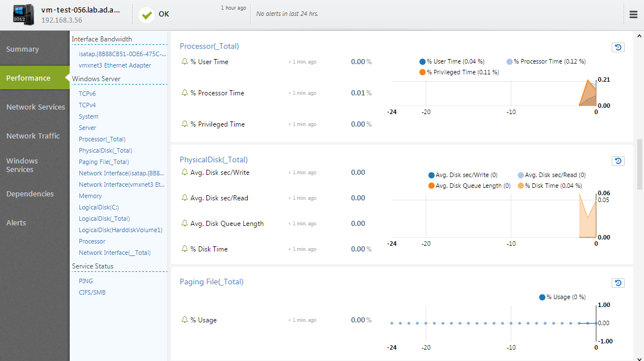Click the bell icon beside Avg. Disk Queue Length
Viewport: 644px width, 361px height.
pyautogui.click(x=184, y=223)
